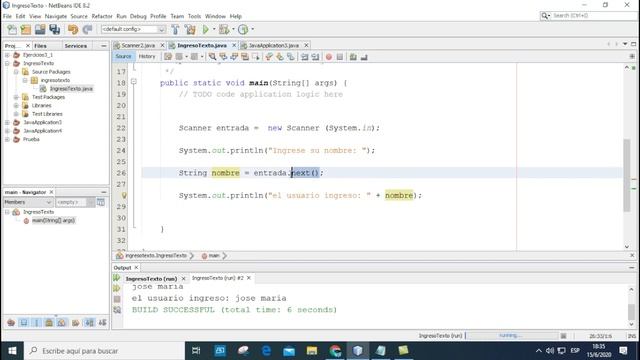This screenshot has height=360, width=640.
Task: Open the Members dropdown in Navigator
Action: [28, 202]
